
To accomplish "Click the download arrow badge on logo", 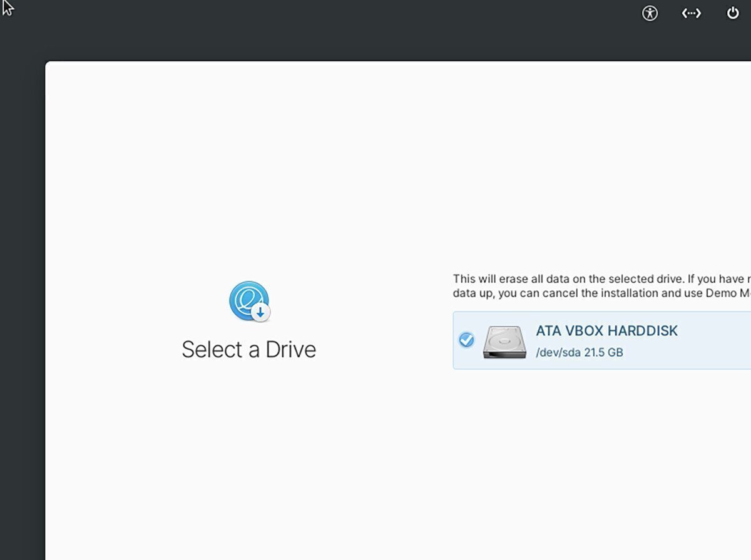I will coord(261,312).
